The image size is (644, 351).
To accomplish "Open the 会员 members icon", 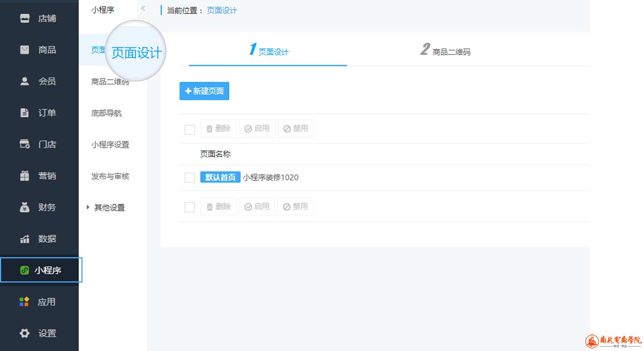I will [x=25, y=81].
